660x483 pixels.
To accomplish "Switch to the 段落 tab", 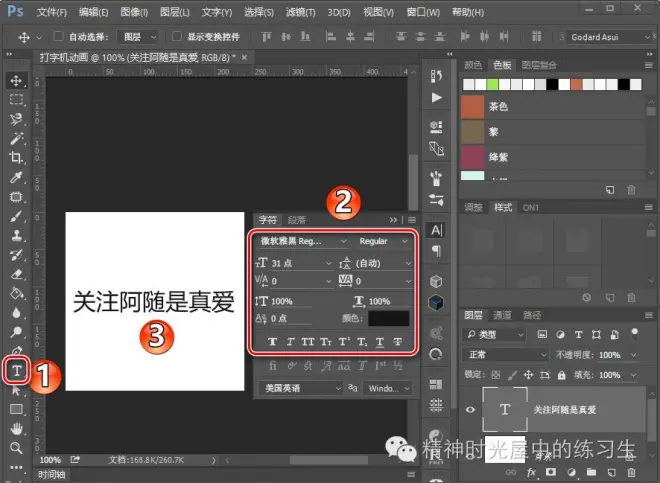I will (296, 220).
